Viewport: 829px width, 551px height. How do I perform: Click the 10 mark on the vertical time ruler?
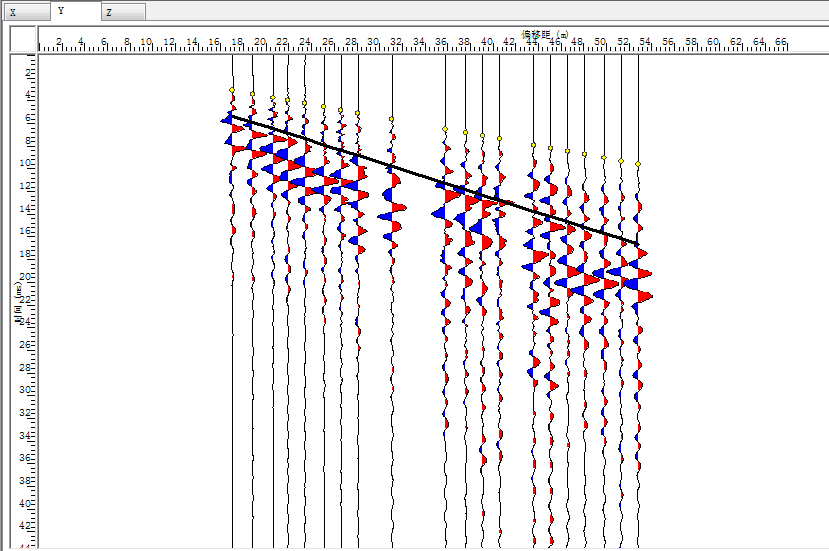click(x=27, y=162)
